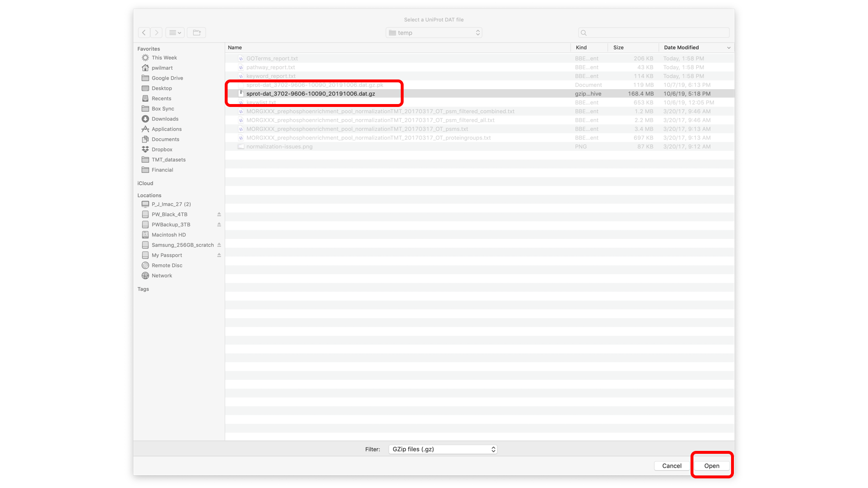This screenshot has height=488, width=868.
Task: Open Downloads in sidebar
Action: tap(165, 119)
